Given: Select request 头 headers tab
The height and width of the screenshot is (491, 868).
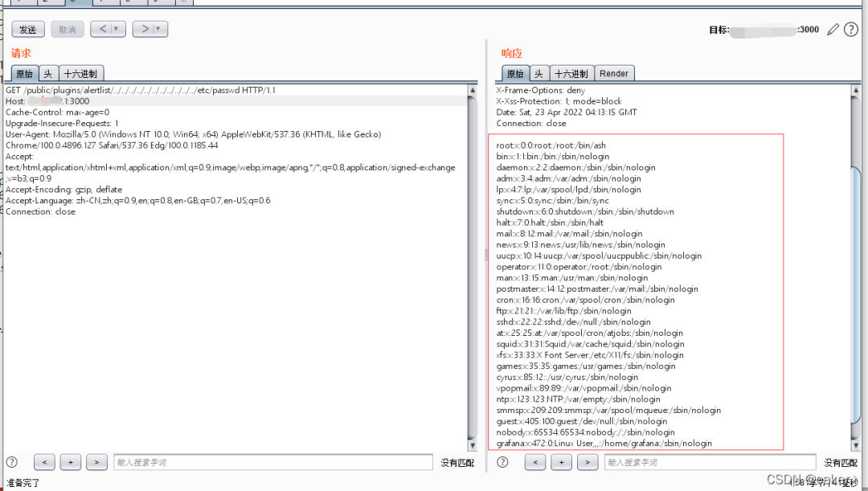Looking at the screenshot, I should [x=49, y=74].
